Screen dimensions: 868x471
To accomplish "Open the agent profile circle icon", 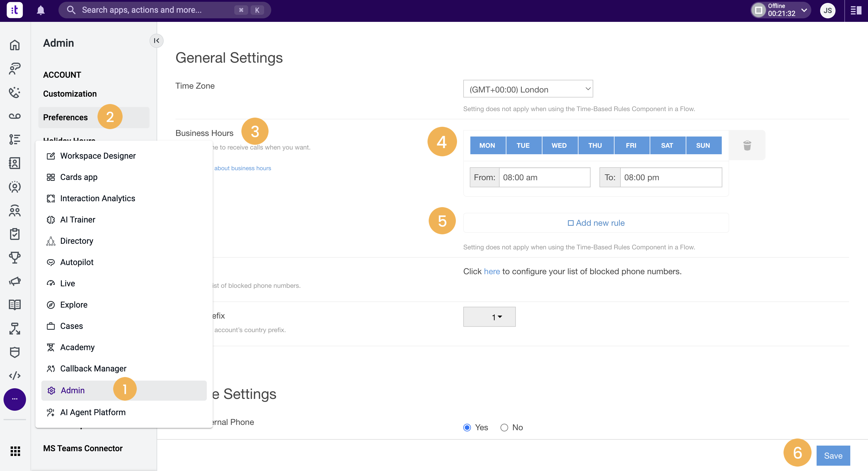I will [15, 187].
